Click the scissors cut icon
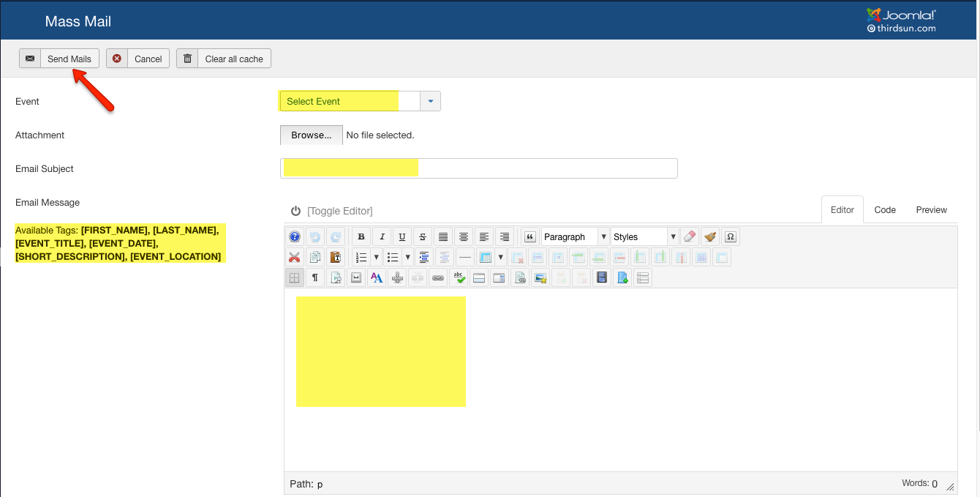 [x=294, y=258]
